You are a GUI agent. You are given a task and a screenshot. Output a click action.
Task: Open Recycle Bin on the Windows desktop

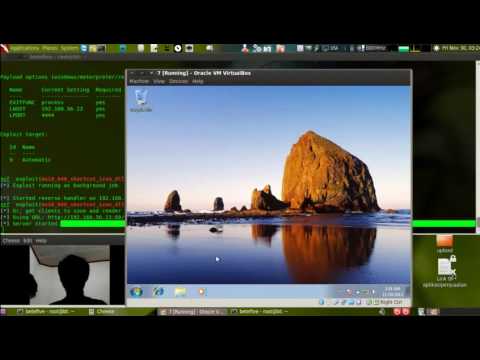click(141, 100)
